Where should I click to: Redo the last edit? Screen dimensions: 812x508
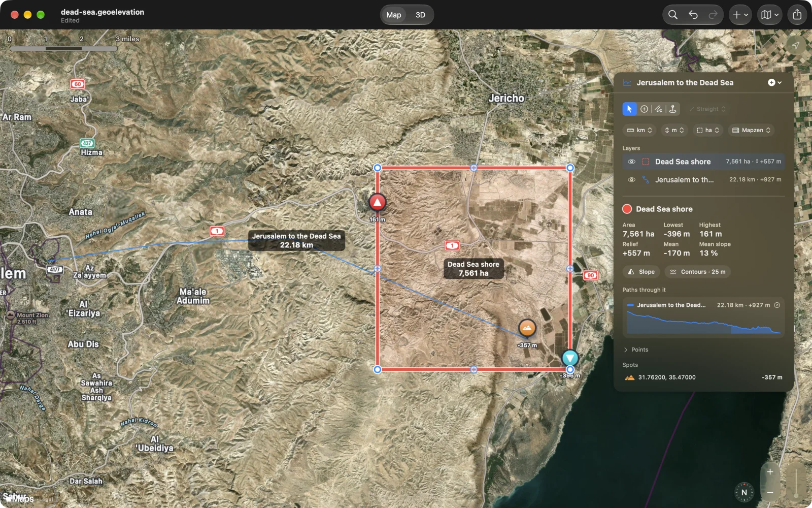(713, 15)
